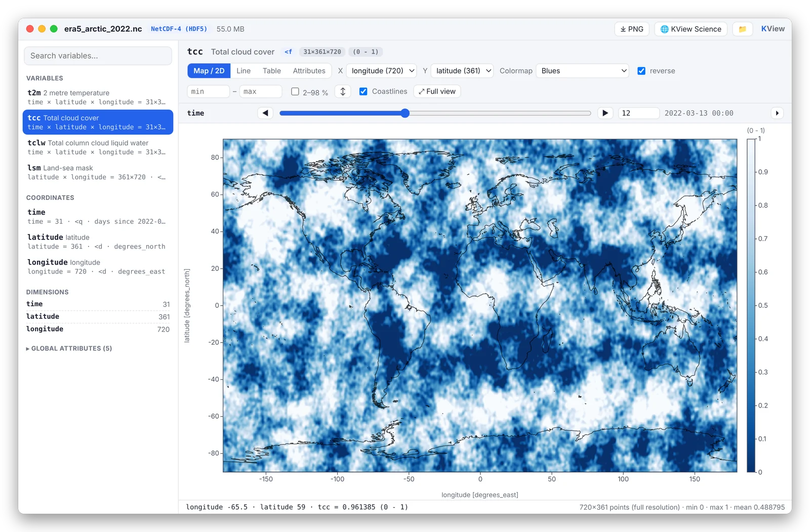Uncheck the reverse colormap checkbox
The image size is (810, 532).
tap(641, 71)
